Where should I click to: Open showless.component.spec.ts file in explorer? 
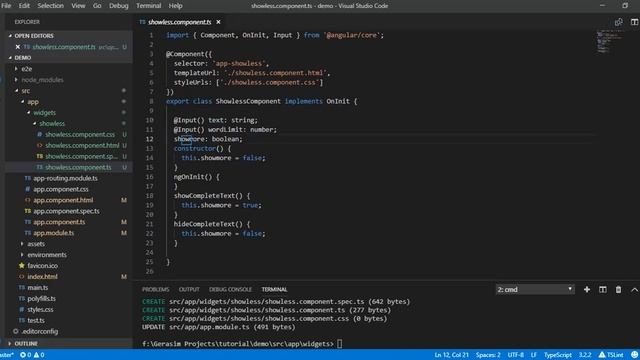(81, 156)
